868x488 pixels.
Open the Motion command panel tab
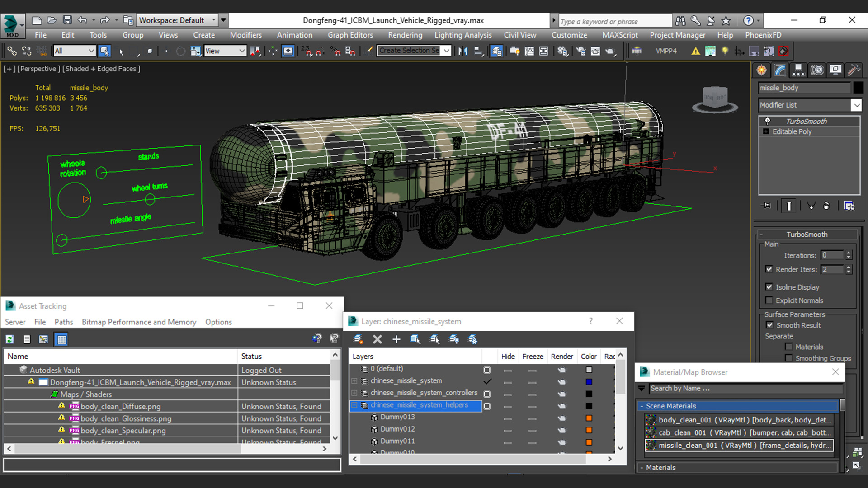[817, 70]
